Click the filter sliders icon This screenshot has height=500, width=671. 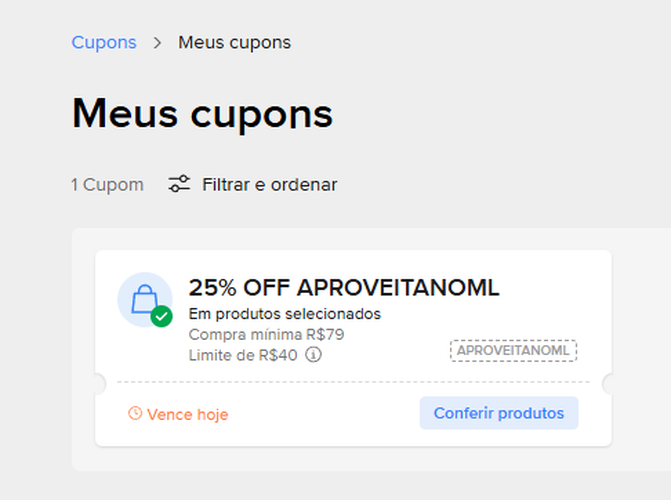pos(179,184)
